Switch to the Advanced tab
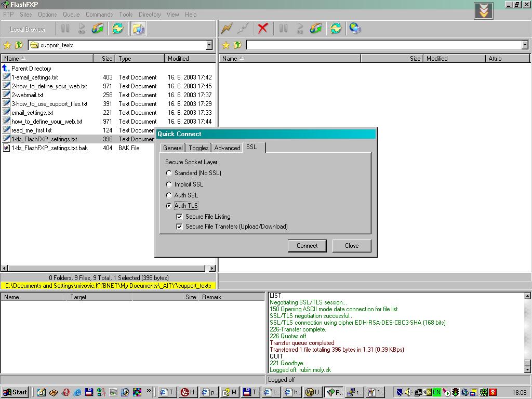 227,148
